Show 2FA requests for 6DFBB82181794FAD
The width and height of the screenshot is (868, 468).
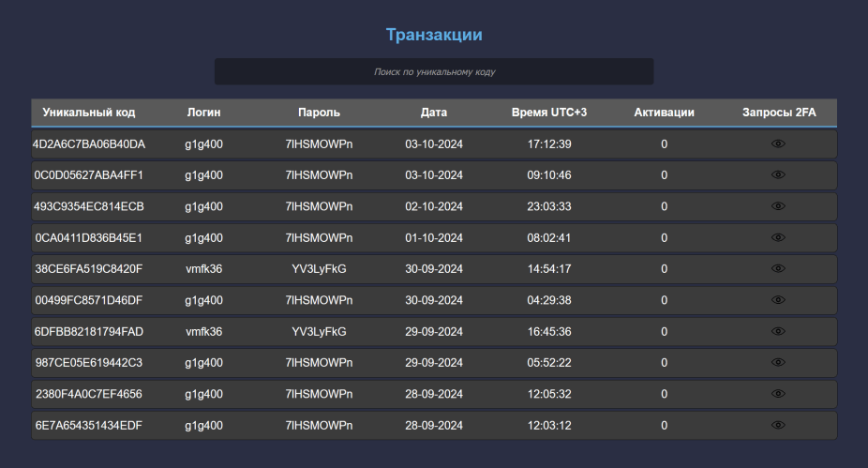coord(778,331)
